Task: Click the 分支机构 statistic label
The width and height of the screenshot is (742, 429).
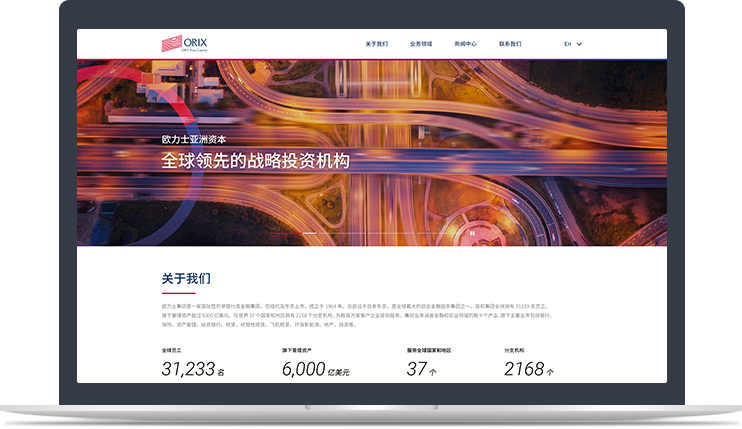Action: click(x=514, y=350)
